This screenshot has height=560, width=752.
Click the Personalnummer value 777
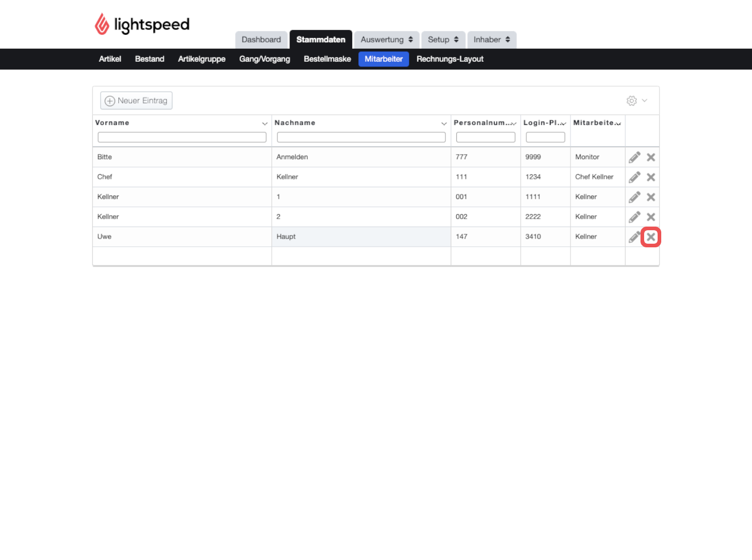click(462, 157)
